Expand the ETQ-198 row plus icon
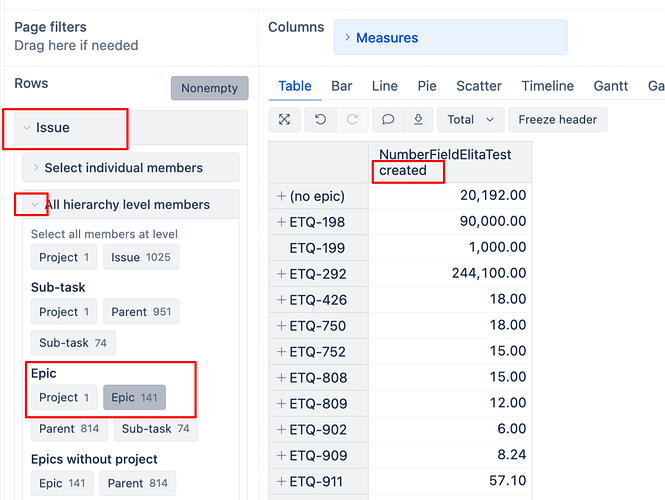 [281, 221]
